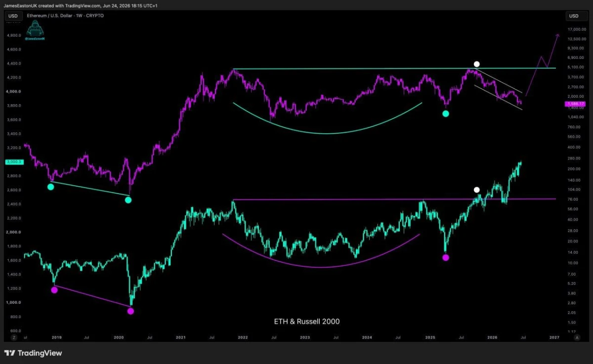Click the 9,300.00 price scale label

point(575,48)
